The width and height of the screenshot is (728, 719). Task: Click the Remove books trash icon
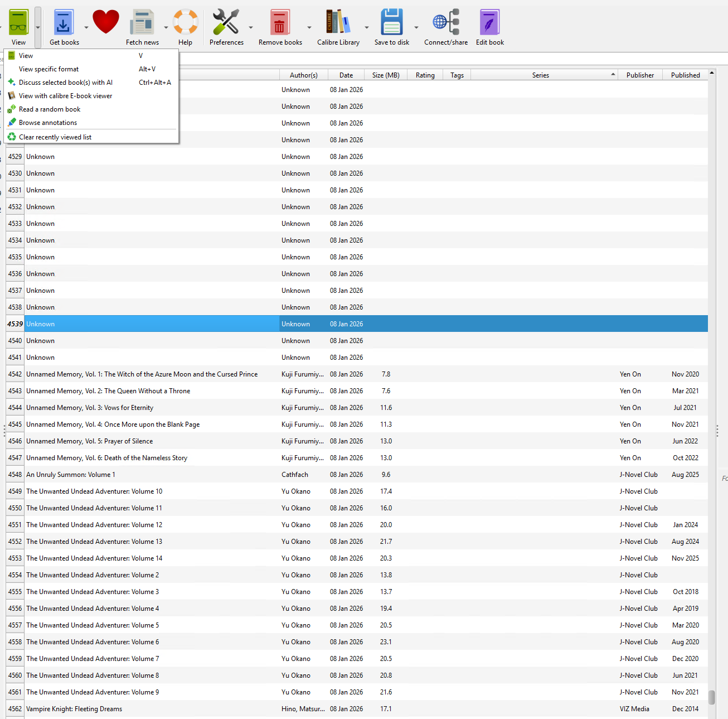click(x=280, y=22)
